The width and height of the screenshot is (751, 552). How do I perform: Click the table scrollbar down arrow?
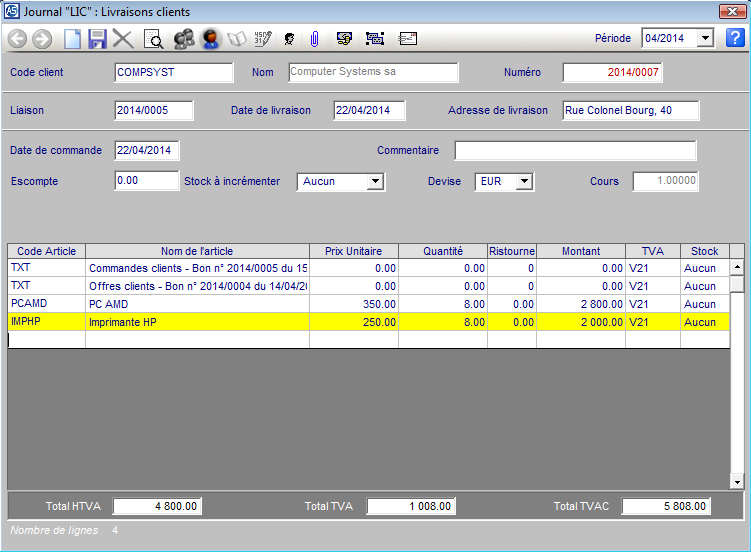[737, 482]
